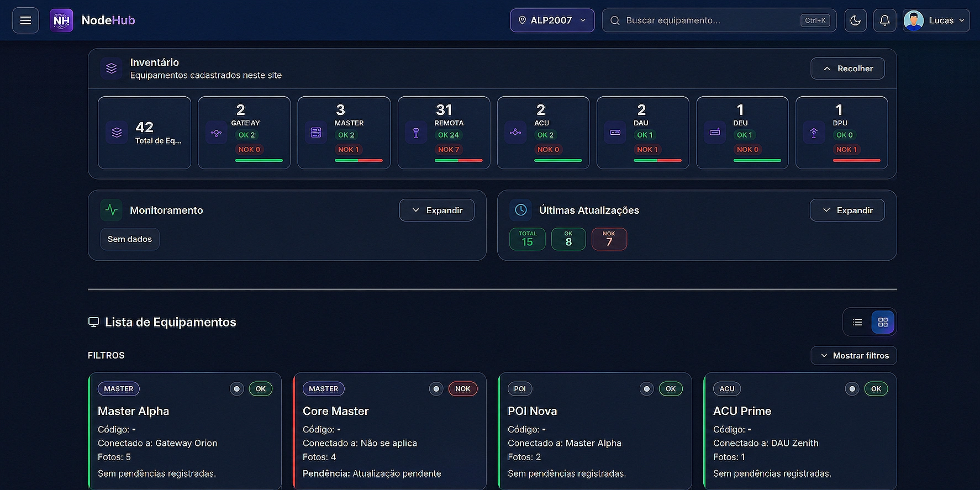Click the OK status badge on POI Nova
The height and width of the screenshot is (490, 980).
[671, 389]
